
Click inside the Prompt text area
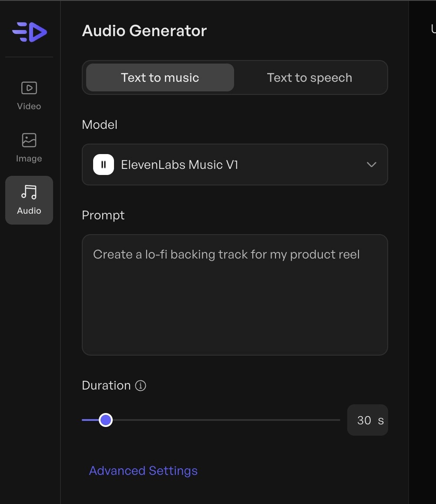[235, 295]
